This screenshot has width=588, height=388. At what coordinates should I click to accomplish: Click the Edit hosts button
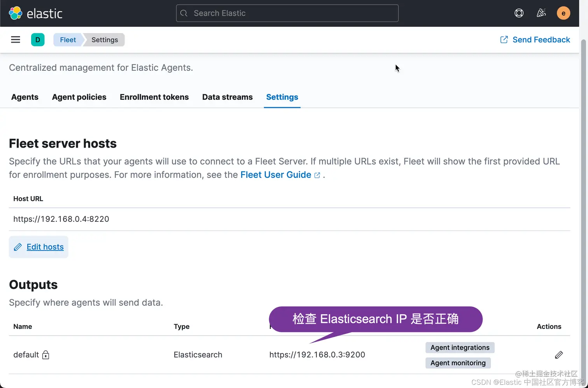click(x=38, y=247)
